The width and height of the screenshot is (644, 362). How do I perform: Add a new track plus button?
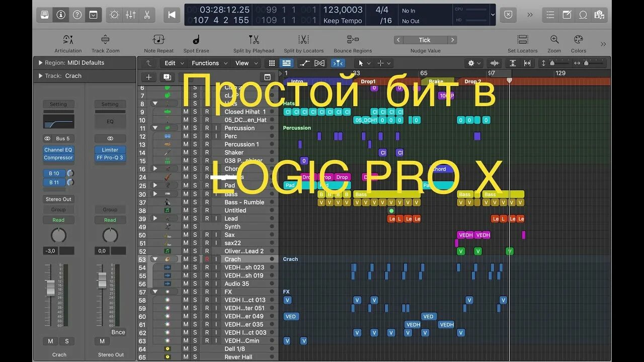pyautogui.click(x=148, y=77)
